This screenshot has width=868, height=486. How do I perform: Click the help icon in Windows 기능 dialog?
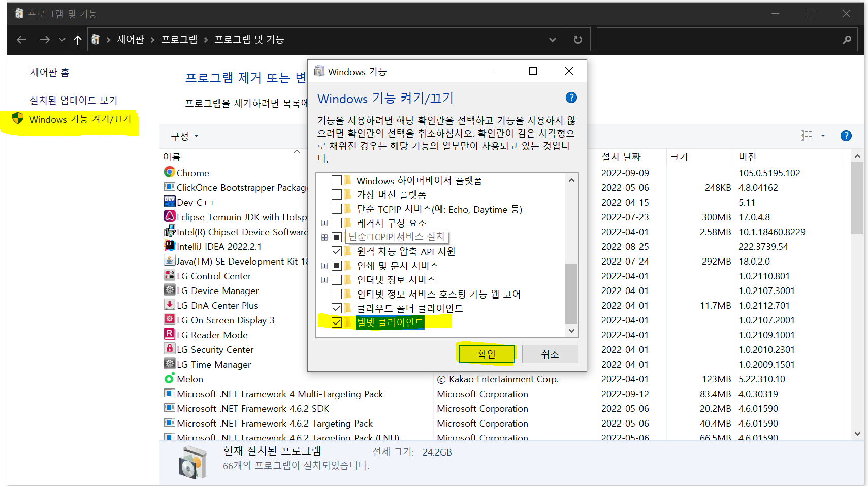point(571,98)
